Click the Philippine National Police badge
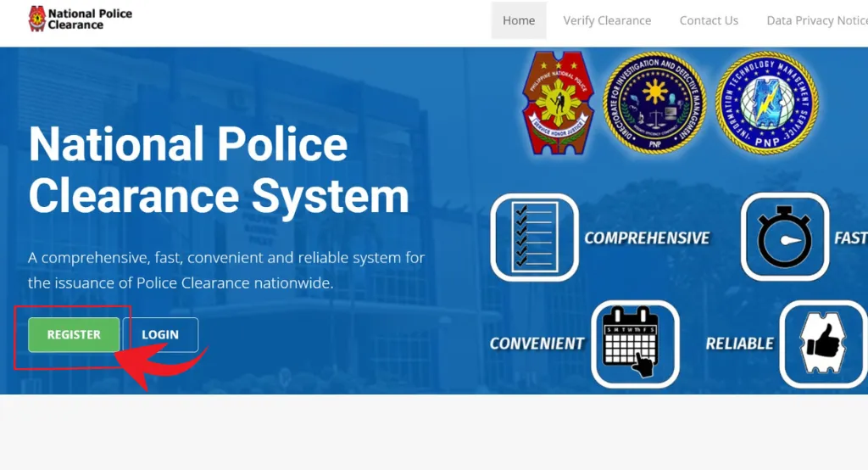Image resolution: width=868 pixels, height=470 pixels. click(x=558, y=104)
